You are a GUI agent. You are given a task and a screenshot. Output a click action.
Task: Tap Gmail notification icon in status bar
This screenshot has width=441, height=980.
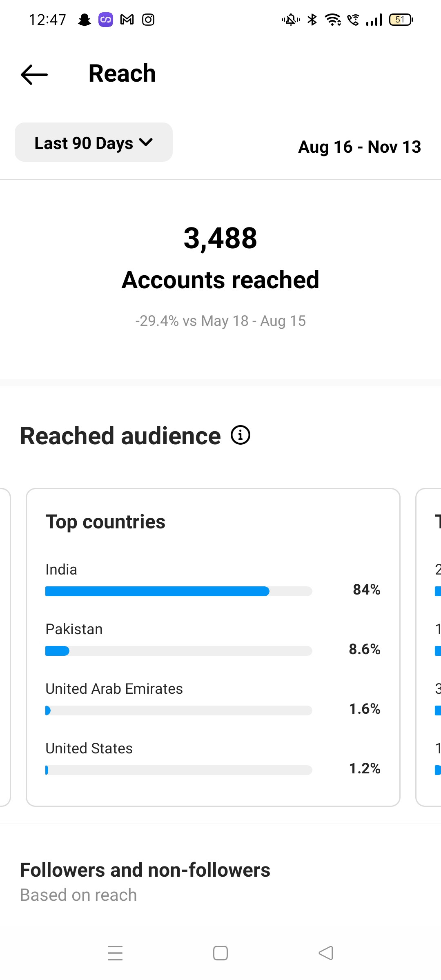(x=127, y=20)
